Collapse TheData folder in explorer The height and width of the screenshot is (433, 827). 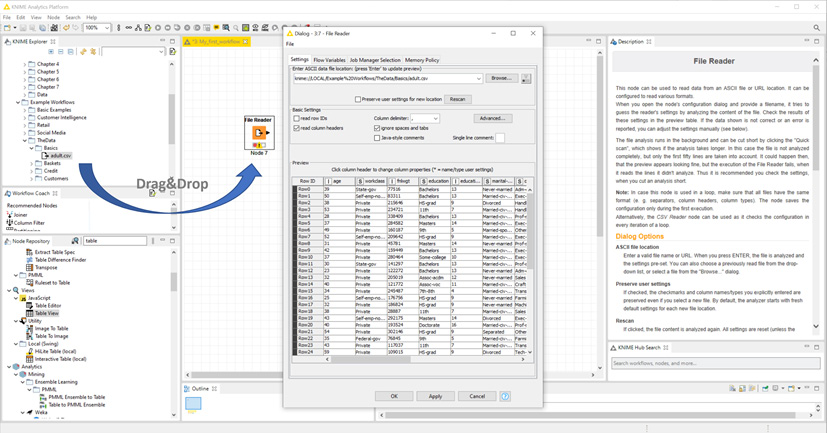25,140
